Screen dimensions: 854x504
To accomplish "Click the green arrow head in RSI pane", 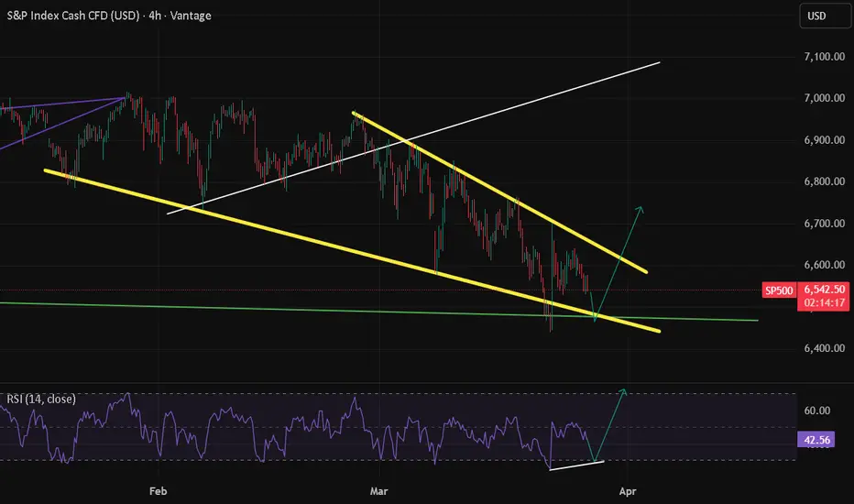I will (623, 391).
